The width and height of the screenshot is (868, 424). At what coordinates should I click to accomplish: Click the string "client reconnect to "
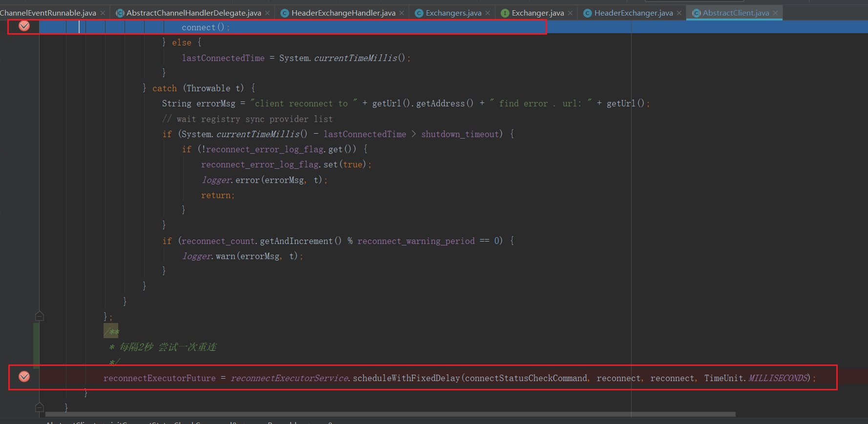(304, 103)
